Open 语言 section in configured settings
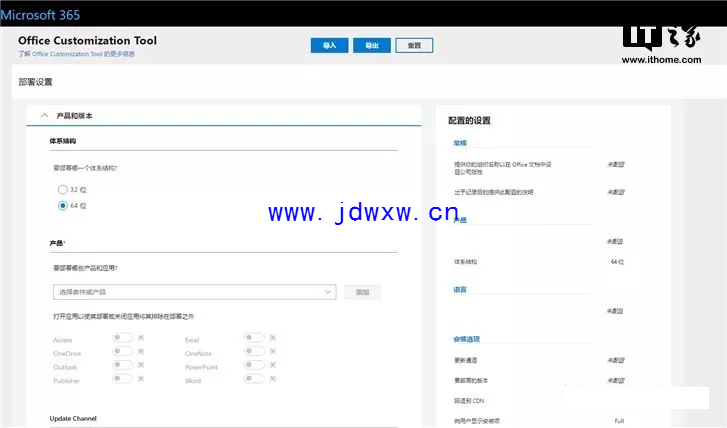 click(460, 289)
